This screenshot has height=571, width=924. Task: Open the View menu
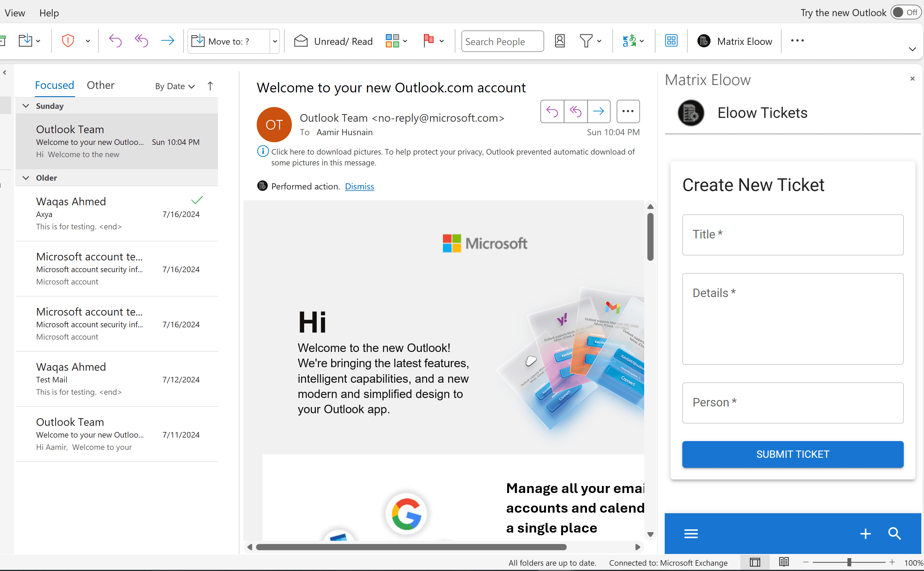(x=15, y=13)
